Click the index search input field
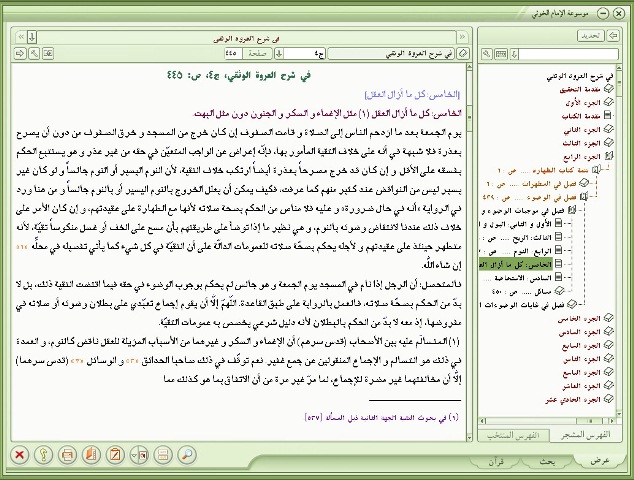The image size is (634, 480). click(x=568, y=54)
